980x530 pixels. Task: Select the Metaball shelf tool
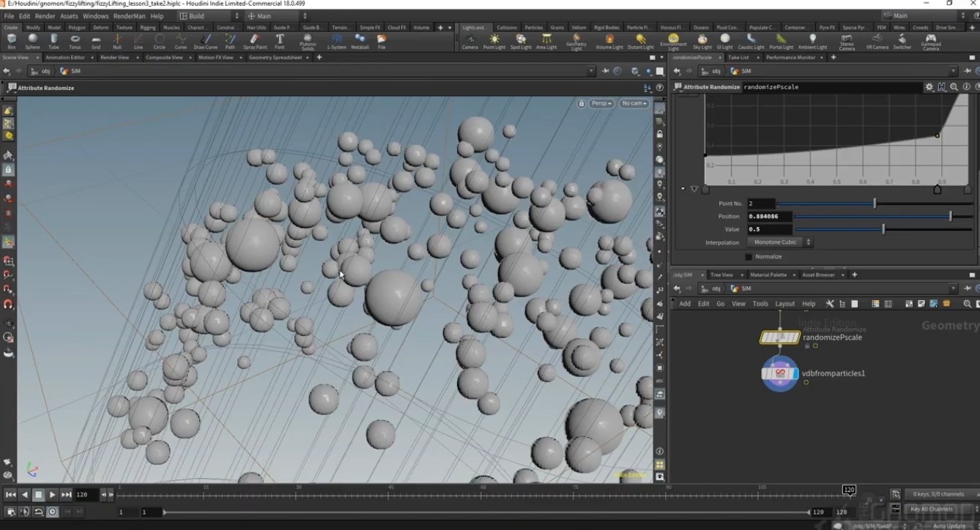360,42
